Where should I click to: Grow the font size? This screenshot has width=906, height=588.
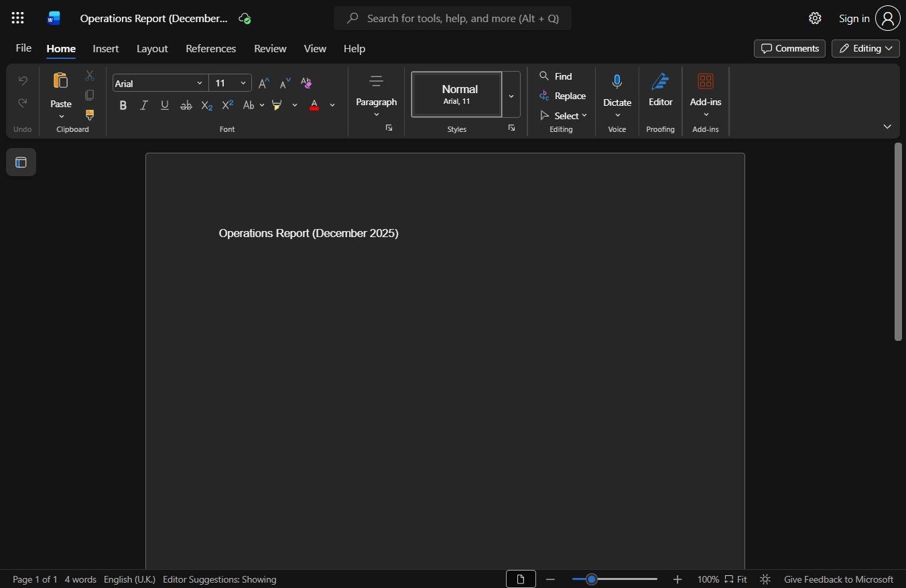[x=264, y=83]
